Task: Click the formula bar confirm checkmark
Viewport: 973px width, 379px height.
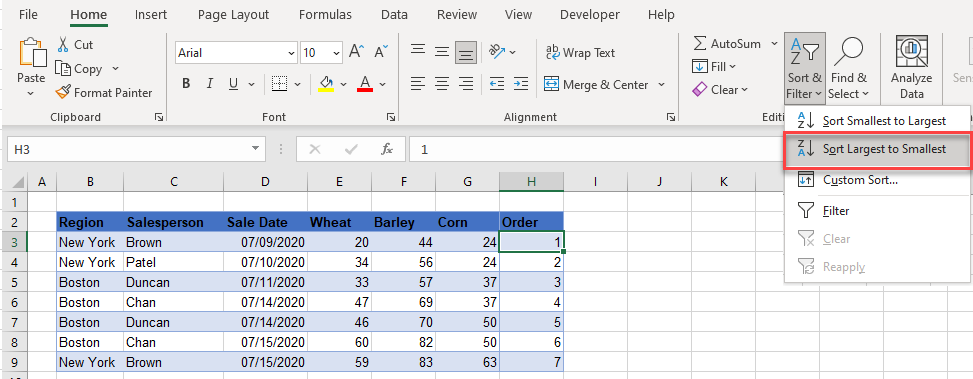Action: 351,149
